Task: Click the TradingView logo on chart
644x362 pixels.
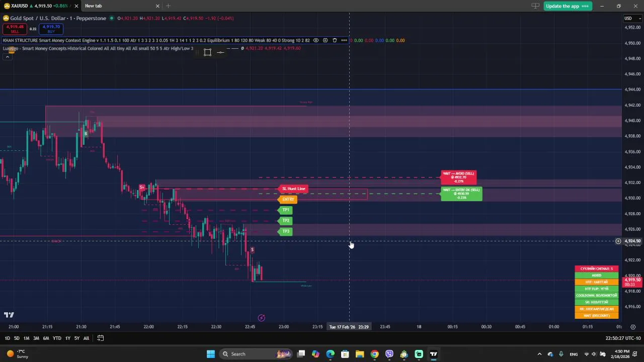Action: click(9, 315)
